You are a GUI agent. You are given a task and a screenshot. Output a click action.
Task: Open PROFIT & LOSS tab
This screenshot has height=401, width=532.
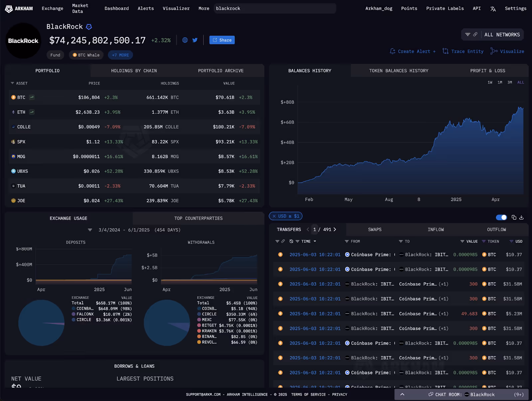[x=487, y=71]
